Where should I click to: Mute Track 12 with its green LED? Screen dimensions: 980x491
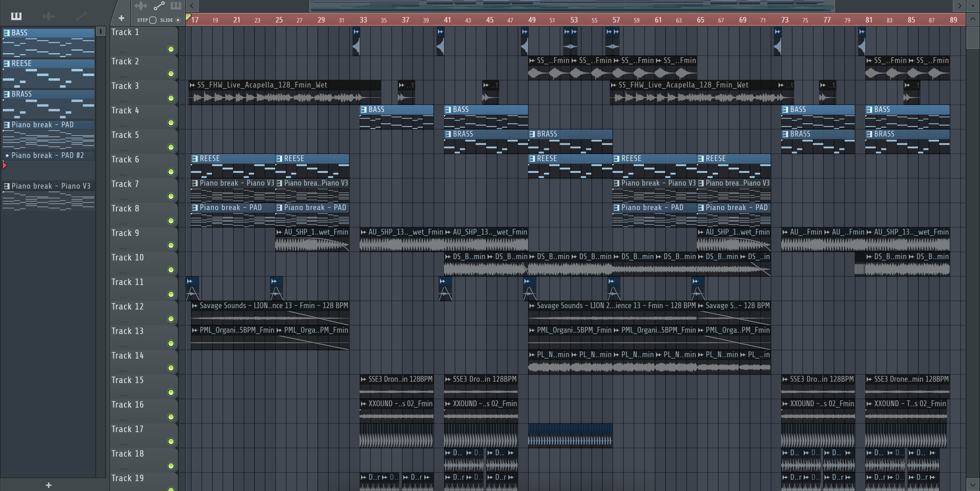point(171,319)
